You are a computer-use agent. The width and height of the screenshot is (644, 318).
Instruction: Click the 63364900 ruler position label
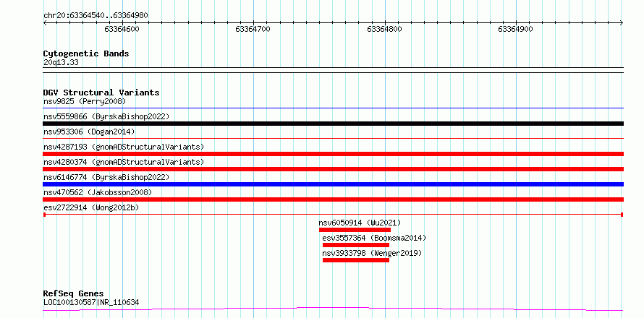[x=515, y=29]
